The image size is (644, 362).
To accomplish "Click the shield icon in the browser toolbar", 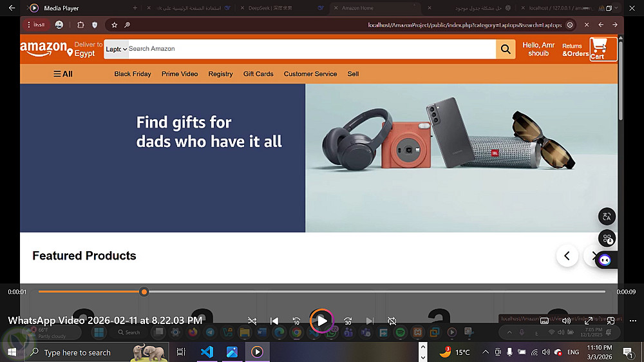I will tap(95, 25).
